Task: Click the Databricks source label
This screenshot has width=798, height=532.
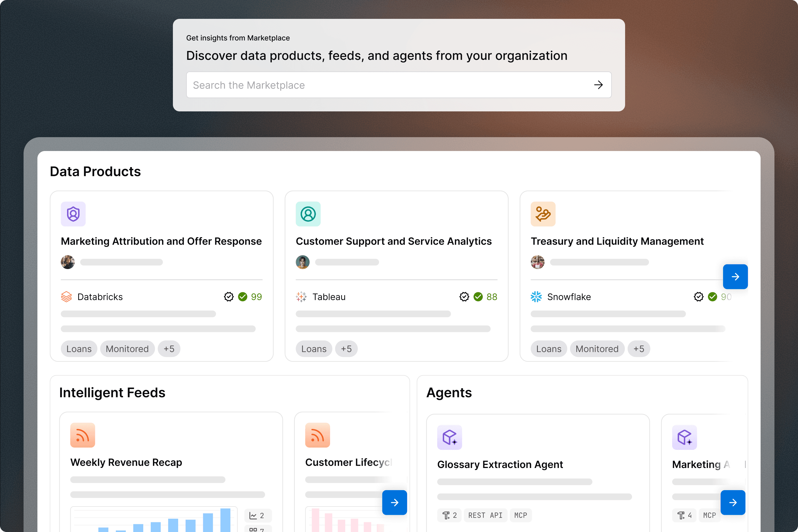Action: tap(100, 297)
